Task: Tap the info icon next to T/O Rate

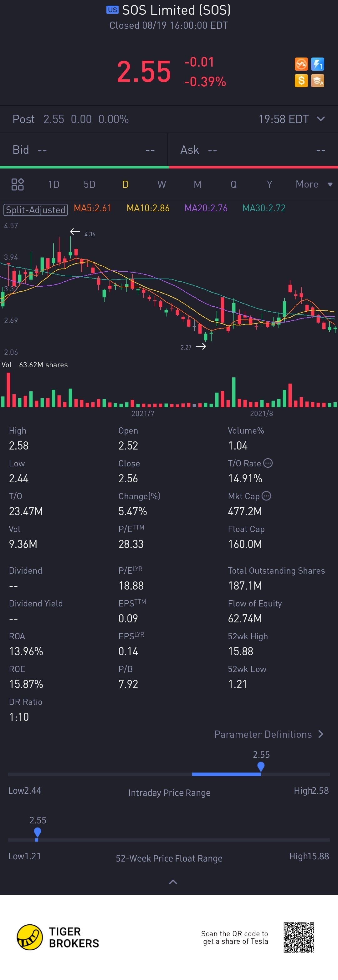Action: click(x=268, y=463)
